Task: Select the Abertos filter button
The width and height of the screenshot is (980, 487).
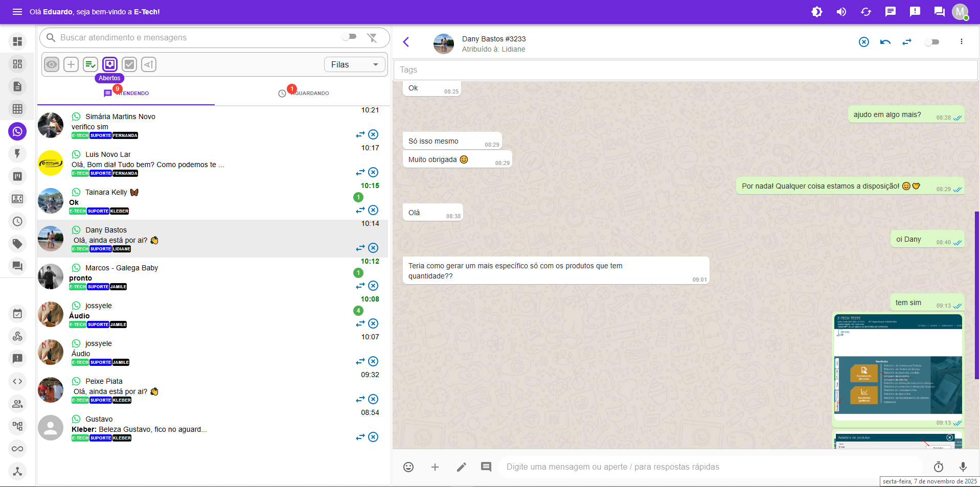Action: 110,64
